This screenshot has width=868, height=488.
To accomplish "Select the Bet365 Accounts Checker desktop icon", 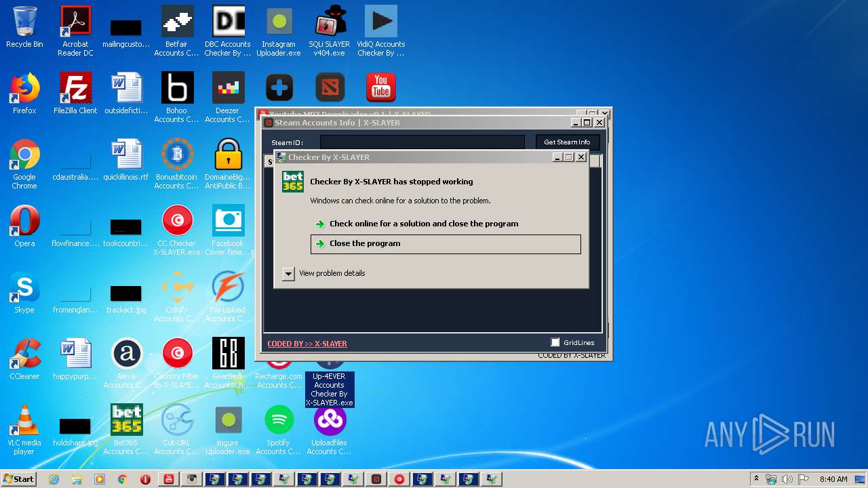I will tap(126, 430).
